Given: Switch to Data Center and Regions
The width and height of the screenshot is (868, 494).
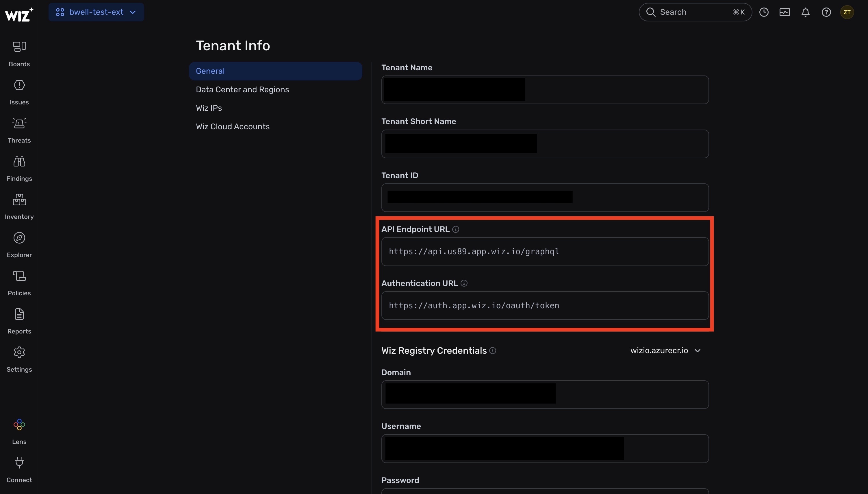Looking at the screenshot, I should 276,90.
